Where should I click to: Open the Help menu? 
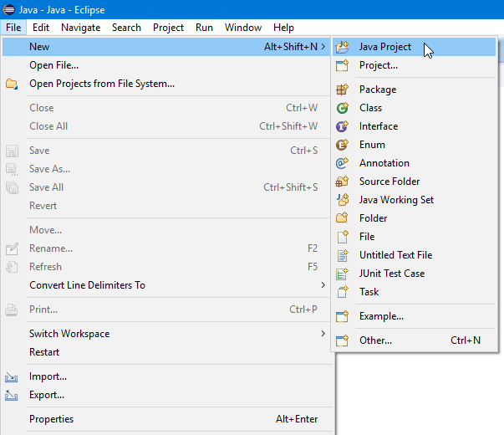283,28
